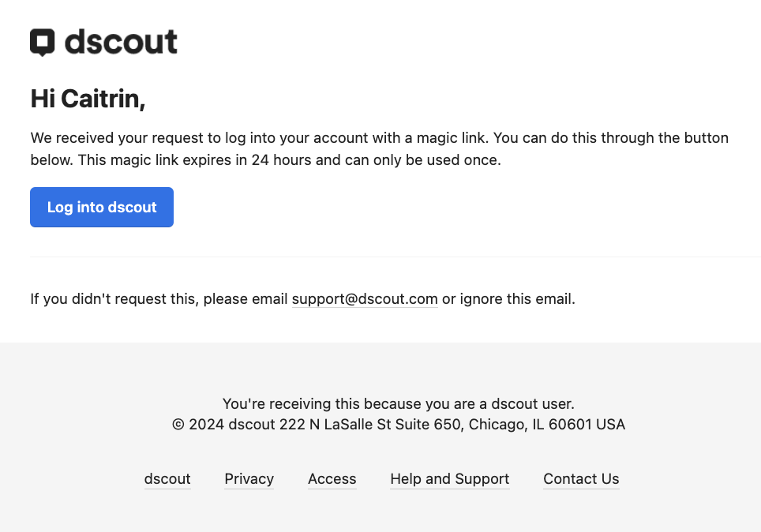761x532 pixels.
Task: Click the magic link request paragraph
Action: pyautogui.click(x=380, y=148)
